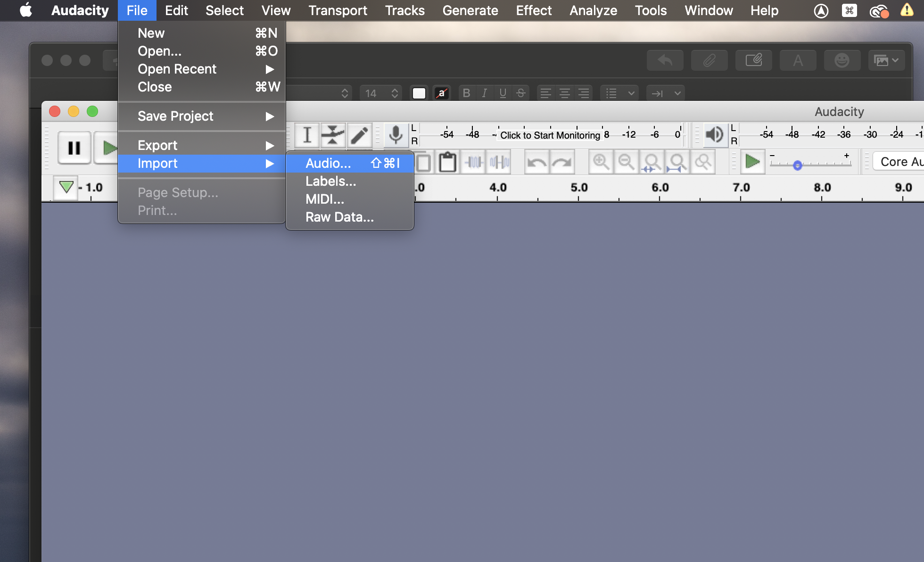Image resolution: width=924 pixels, height=562 pixels.
Task: Toggle Italic in background window format bar
Action: pos(484,93)
